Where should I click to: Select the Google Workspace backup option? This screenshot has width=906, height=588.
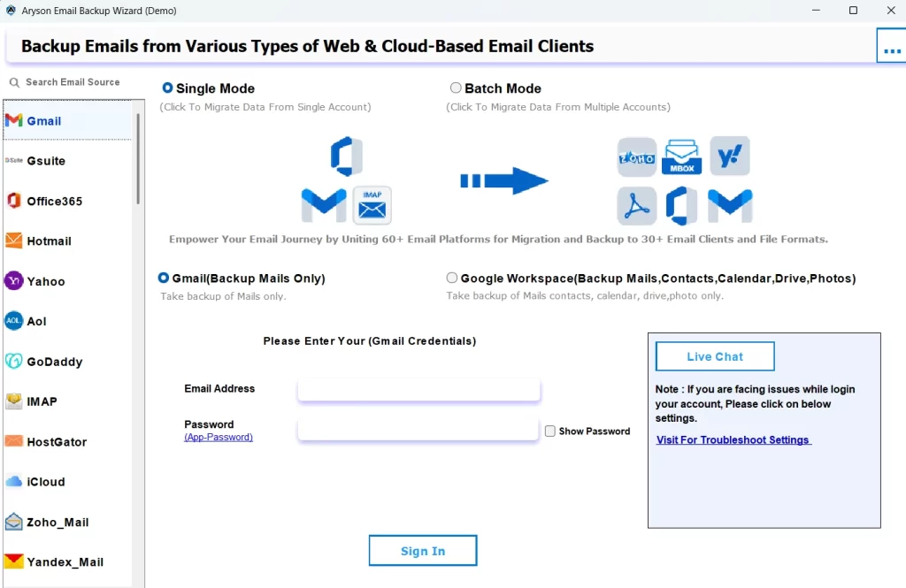[x=452, y=277]
